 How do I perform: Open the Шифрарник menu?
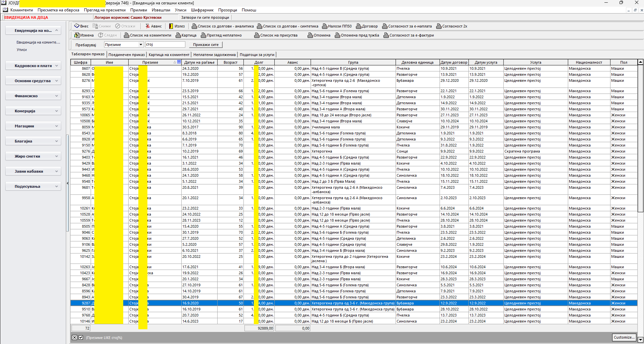pyautogui.click(x=202, y=10)
